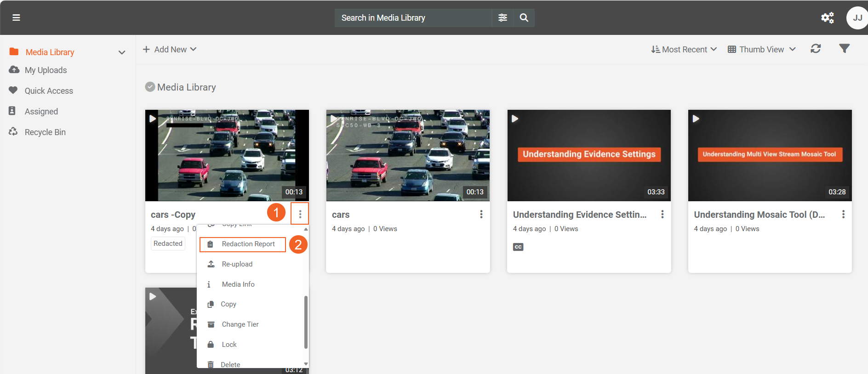The image size is (868, 374).
Task: Click the search magnifier icon
Action: [524, 17]
